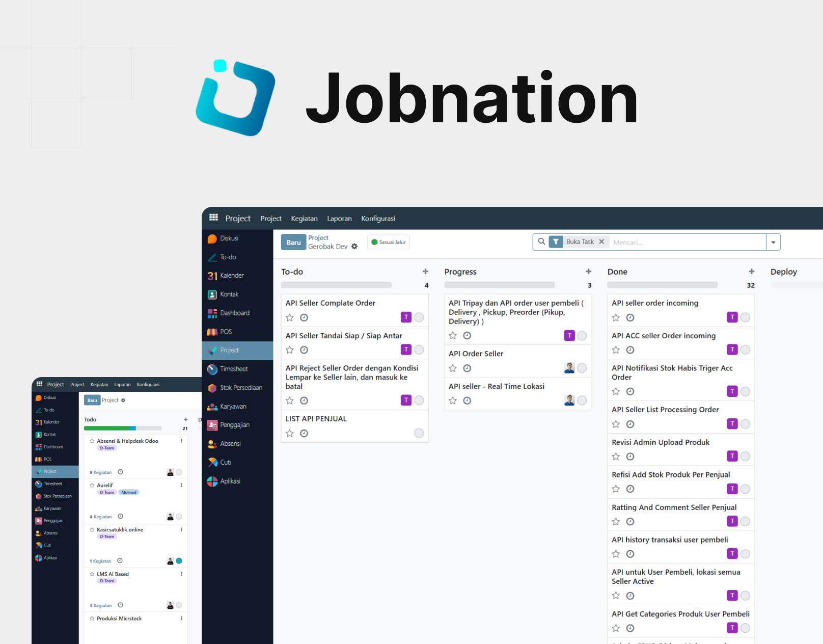
Task: Open the Kontak app
Action: 229,294
